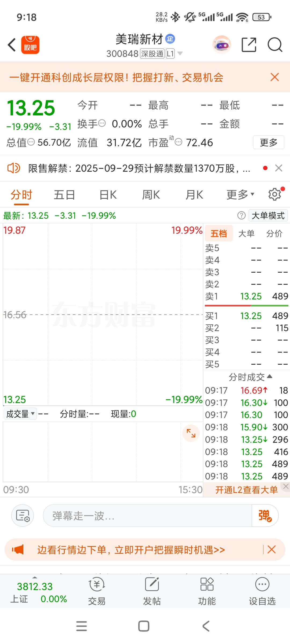
Task: Close the 开户 promotion banner
Action: pos(271,550)
